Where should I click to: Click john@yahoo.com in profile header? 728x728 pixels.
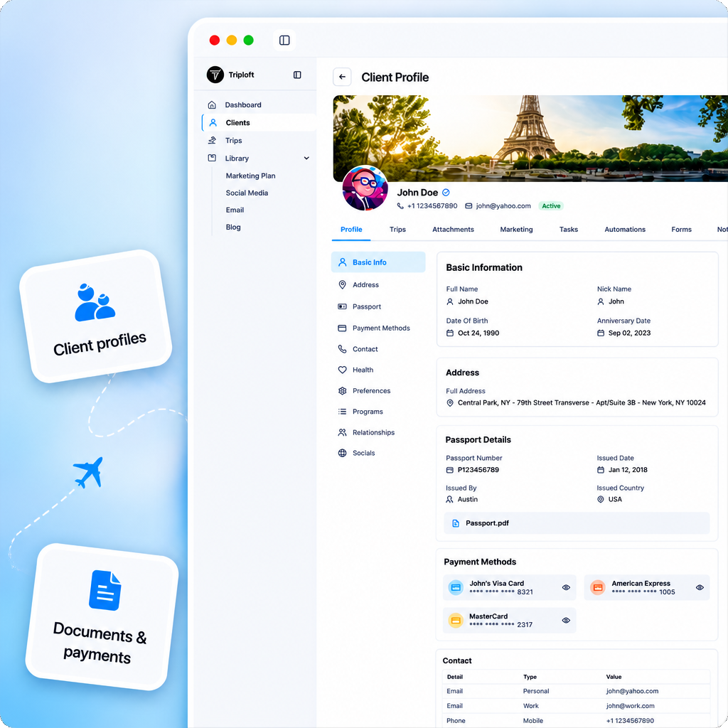click(503, 206)
